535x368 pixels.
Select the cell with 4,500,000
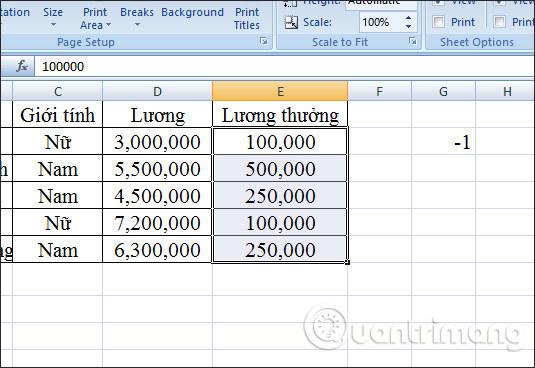(157, 195)
